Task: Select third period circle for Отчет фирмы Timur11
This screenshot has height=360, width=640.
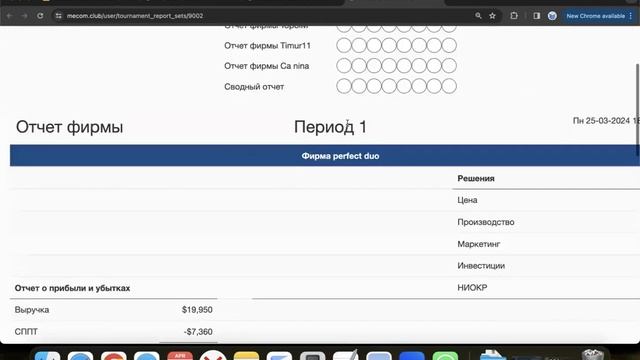Action: tap(374, 45)
